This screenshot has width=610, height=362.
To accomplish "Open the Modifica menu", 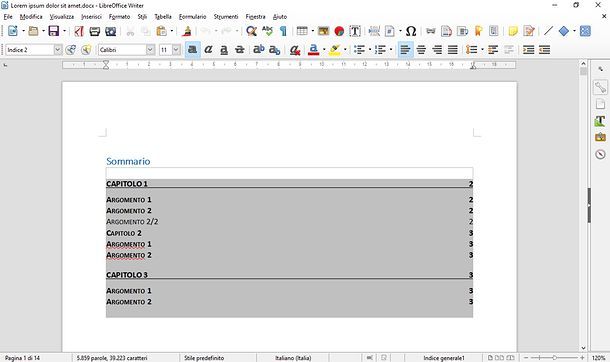I will [x=31, y=17].
